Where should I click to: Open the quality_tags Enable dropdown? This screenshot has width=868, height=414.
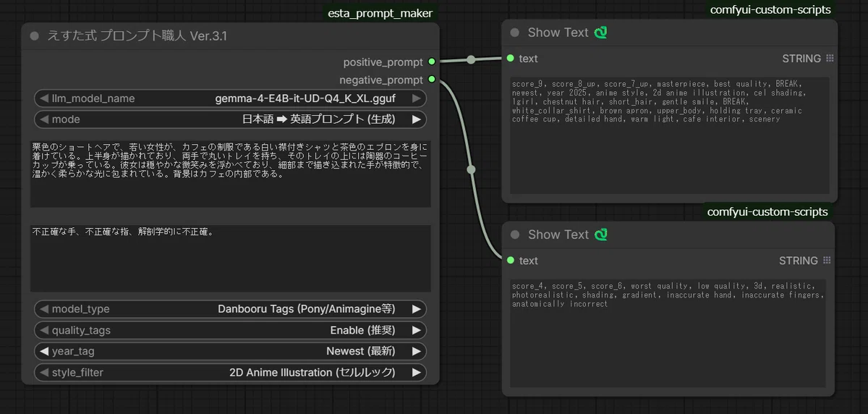(230, 330)
